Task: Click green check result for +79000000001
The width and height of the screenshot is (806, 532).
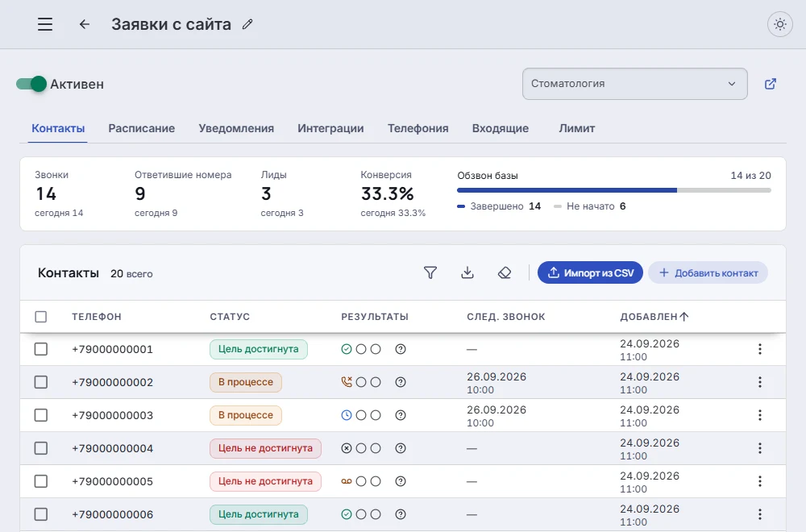Action: [347, 349]
